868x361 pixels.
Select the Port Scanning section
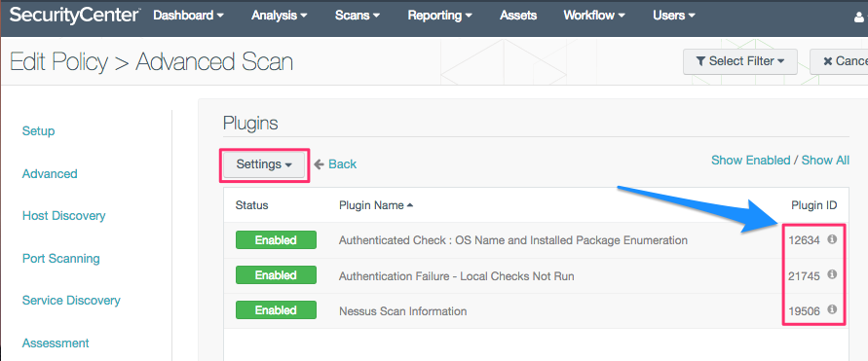[61, 258]
